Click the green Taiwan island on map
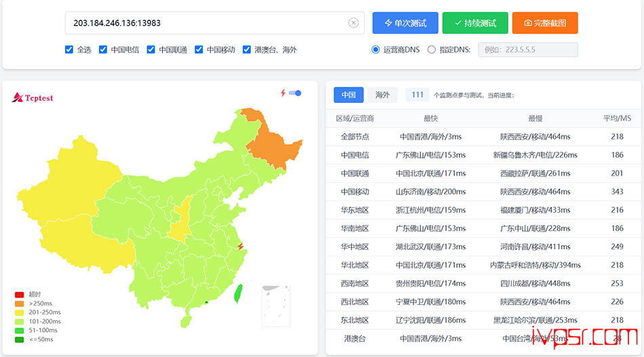644x357 pixels. click(x=238, y=293)
